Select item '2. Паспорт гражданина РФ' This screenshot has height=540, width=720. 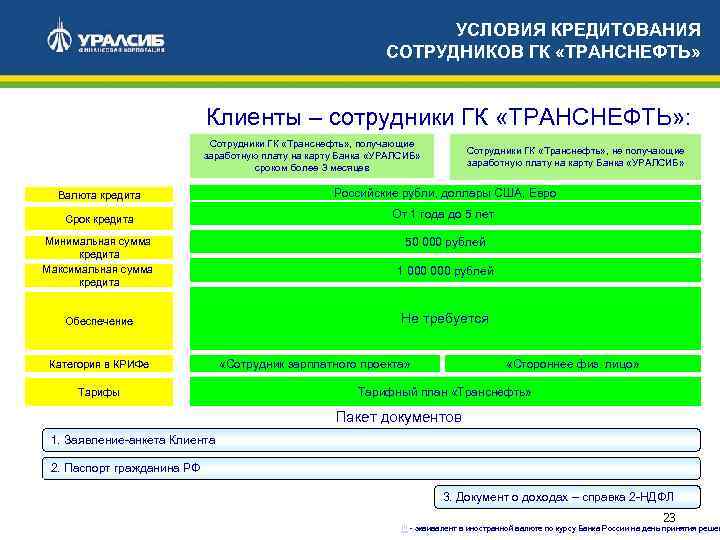371,468
